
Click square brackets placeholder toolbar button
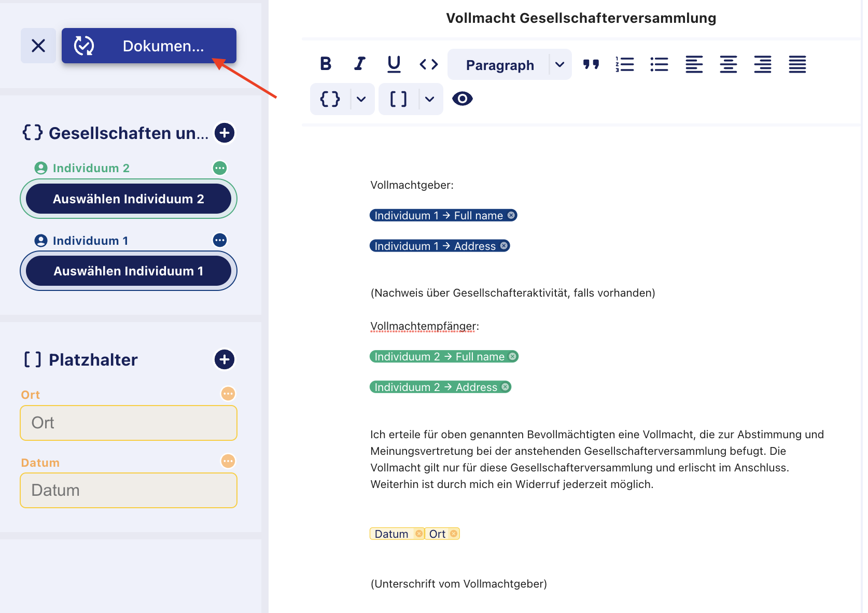coord(398,99)
